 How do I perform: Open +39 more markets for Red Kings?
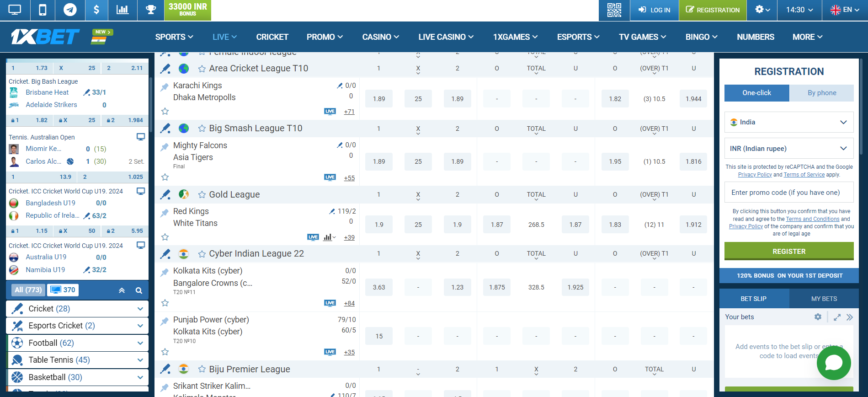coord(349,237)
